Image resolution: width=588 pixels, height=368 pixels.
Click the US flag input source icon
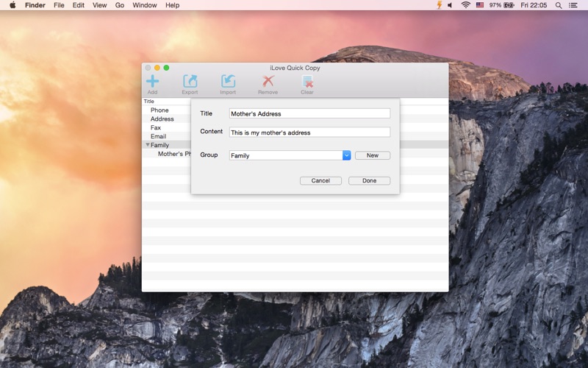pos(480,5)
